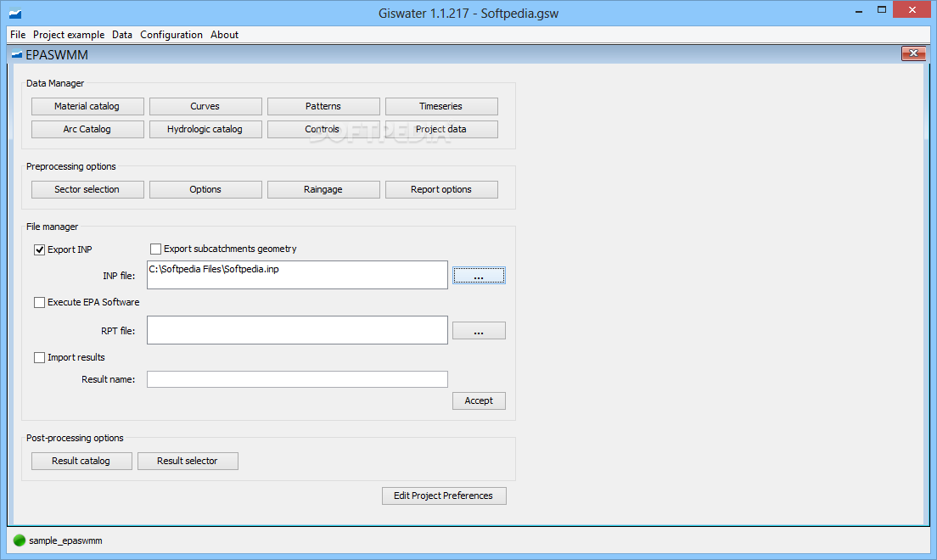Enable Export subcatchments geometry
937x560 pixels.
(155, 249)
